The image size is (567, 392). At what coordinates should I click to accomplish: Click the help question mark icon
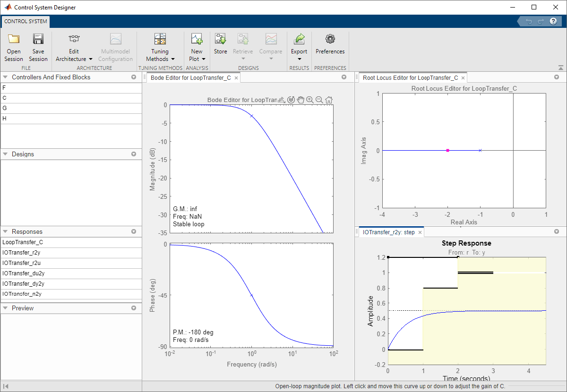click(553, 22)
